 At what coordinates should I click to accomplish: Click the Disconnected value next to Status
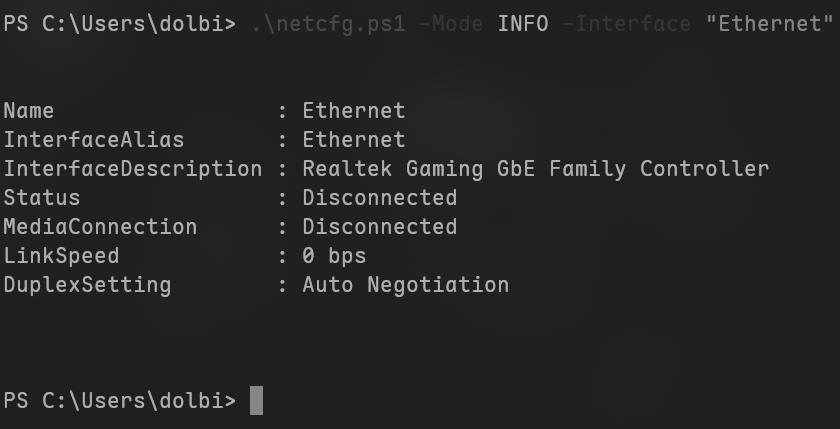pyautogui.click(x=380, y=197)
